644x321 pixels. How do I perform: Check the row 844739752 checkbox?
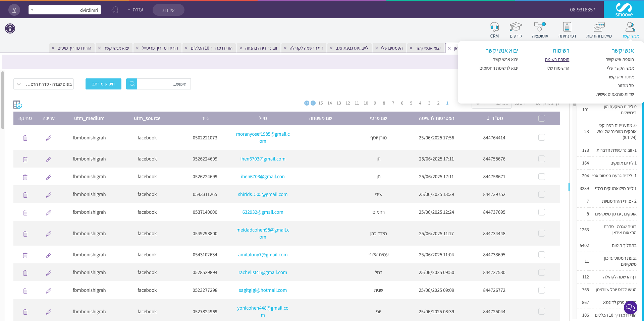click(x=541, y=194)
